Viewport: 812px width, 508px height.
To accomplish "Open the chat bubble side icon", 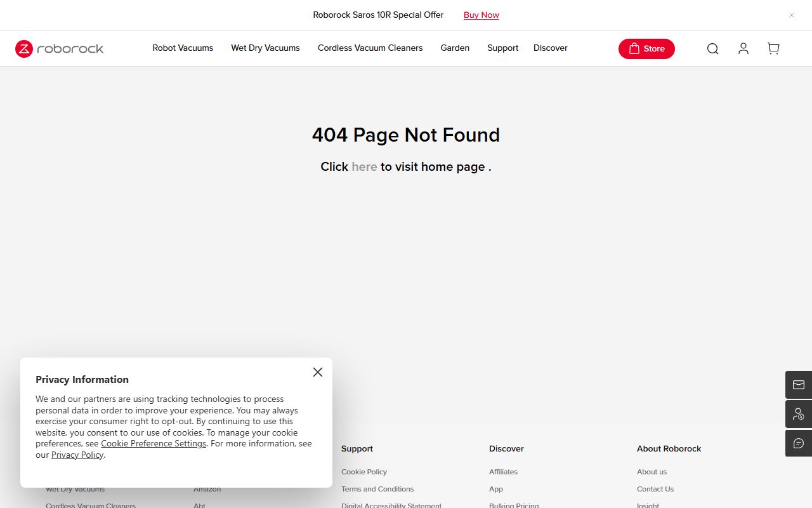I will (x=799, y=443).
